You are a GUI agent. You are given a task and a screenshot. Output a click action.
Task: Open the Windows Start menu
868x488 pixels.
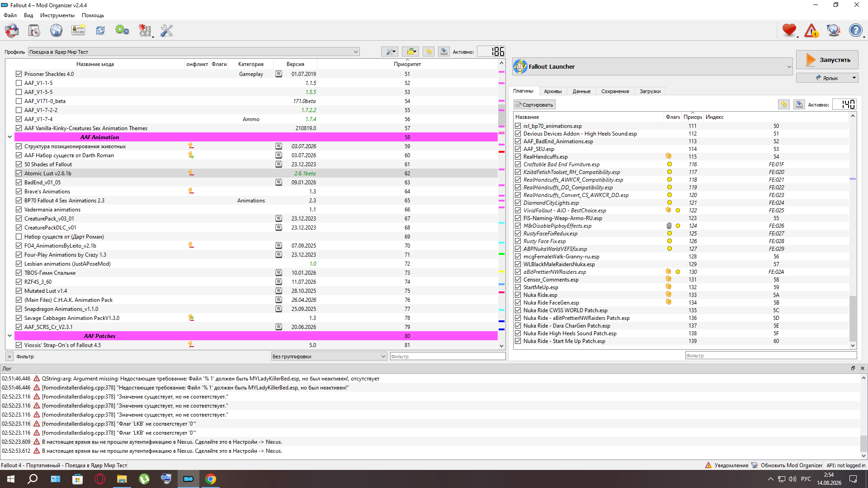pyautogui.click(x=11, y=479)
